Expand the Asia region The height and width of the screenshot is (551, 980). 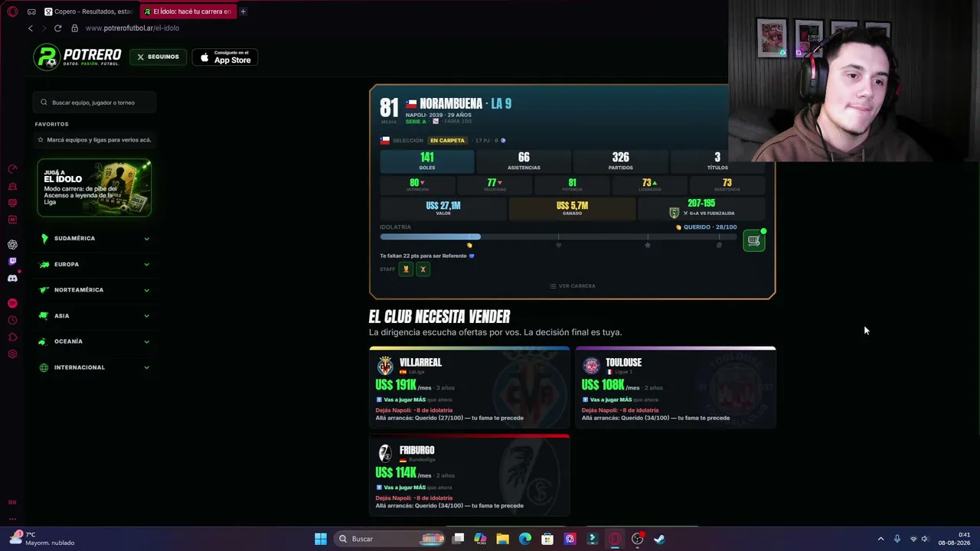click(94, 316)
